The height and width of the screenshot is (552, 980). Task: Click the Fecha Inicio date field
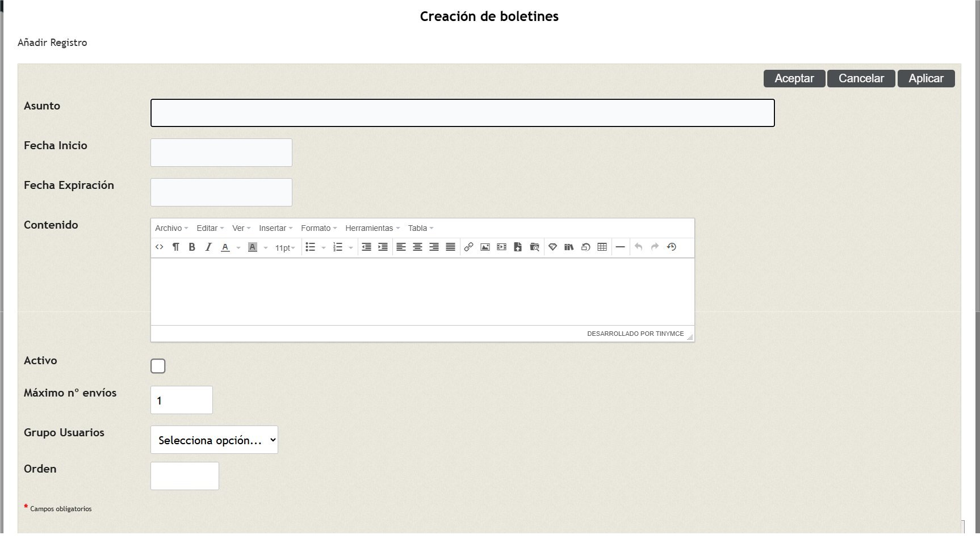[221, 153]
